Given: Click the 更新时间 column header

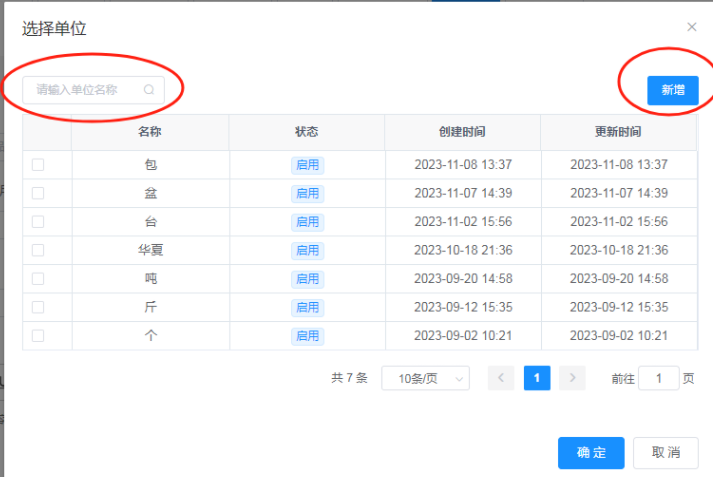Looking at the screenshot, I should pyautogui.click(x=618, y=132).
